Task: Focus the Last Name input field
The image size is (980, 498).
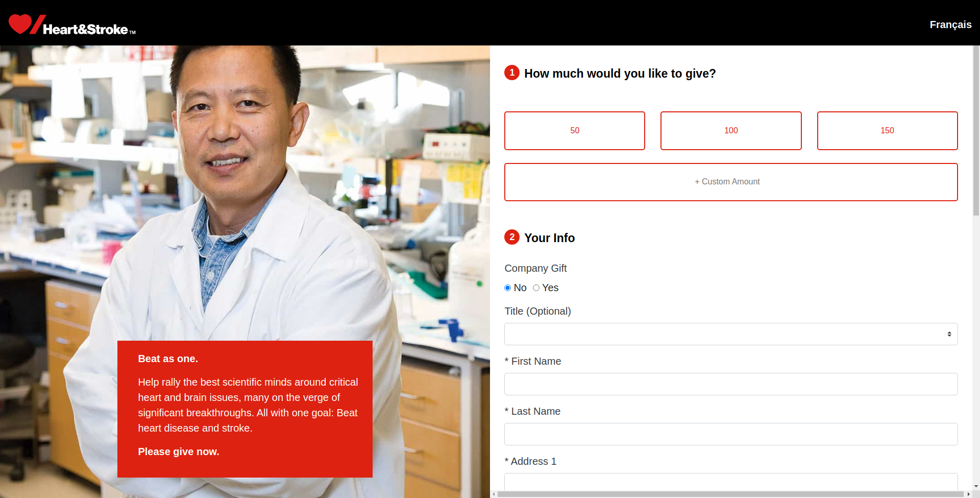Action: 730,434
